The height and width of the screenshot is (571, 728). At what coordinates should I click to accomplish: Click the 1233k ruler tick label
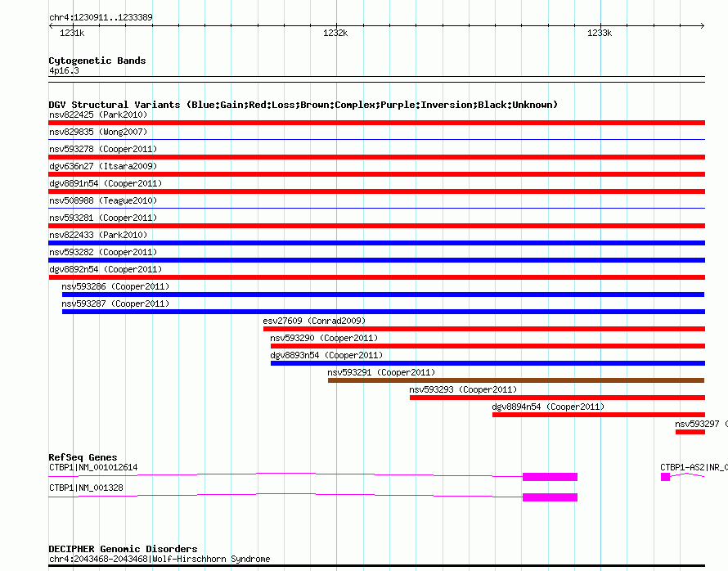tap(600, 33)
